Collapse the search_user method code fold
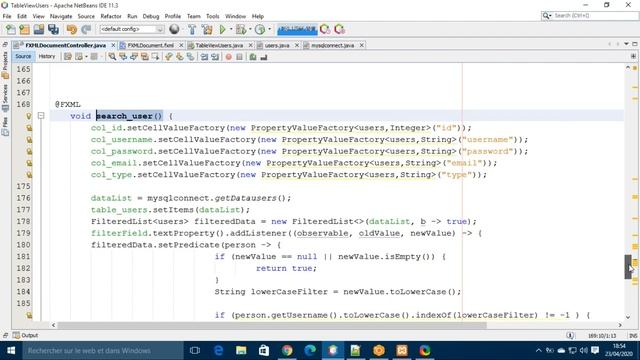The image size is (640, 360). [41, 116]
